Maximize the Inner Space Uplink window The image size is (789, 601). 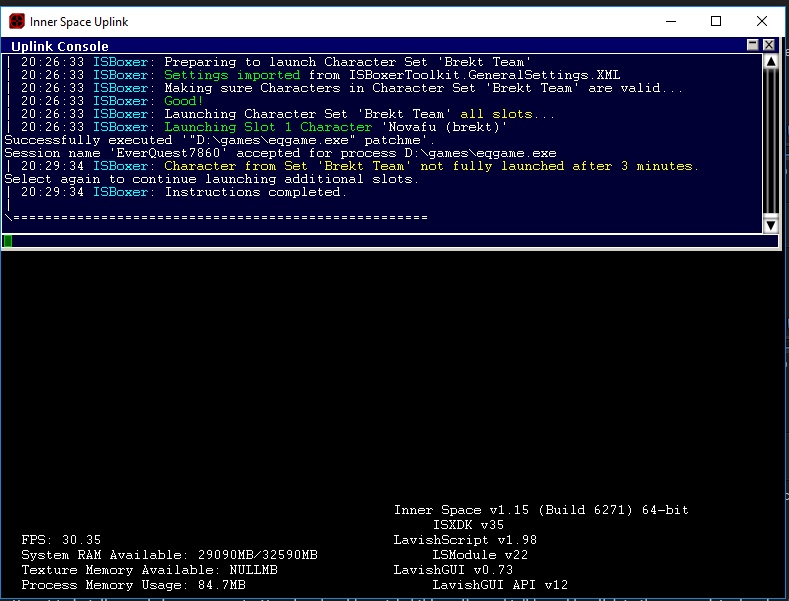point(716,21)
